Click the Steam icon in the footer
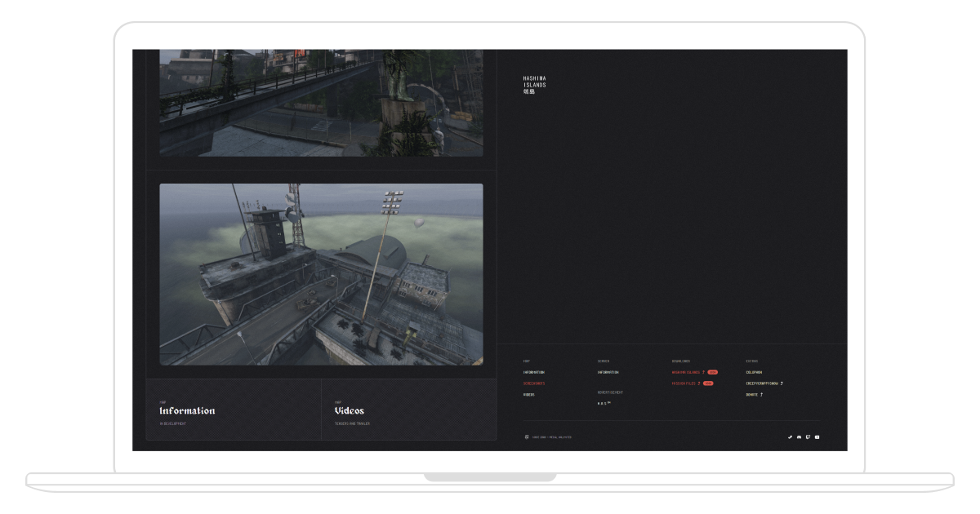This screenshot has height=514, width=980. click(x=790, y=437)
